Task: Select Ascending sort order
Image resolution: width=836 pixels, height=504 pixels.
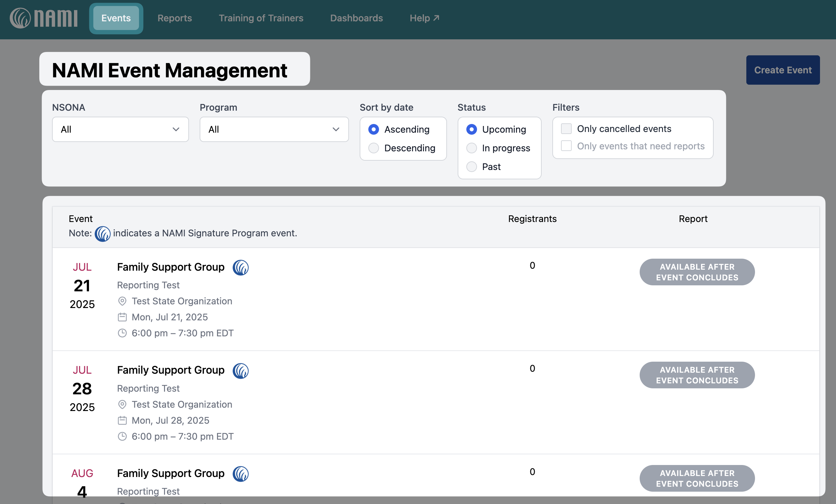Action: [x=374, y=129]
